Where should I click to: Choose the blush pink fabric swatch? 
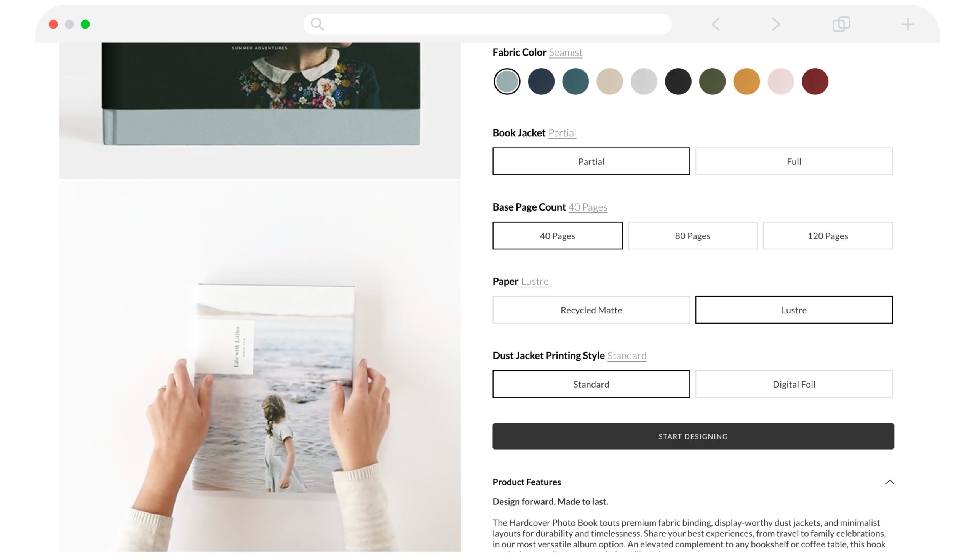[x=780, y=81]
